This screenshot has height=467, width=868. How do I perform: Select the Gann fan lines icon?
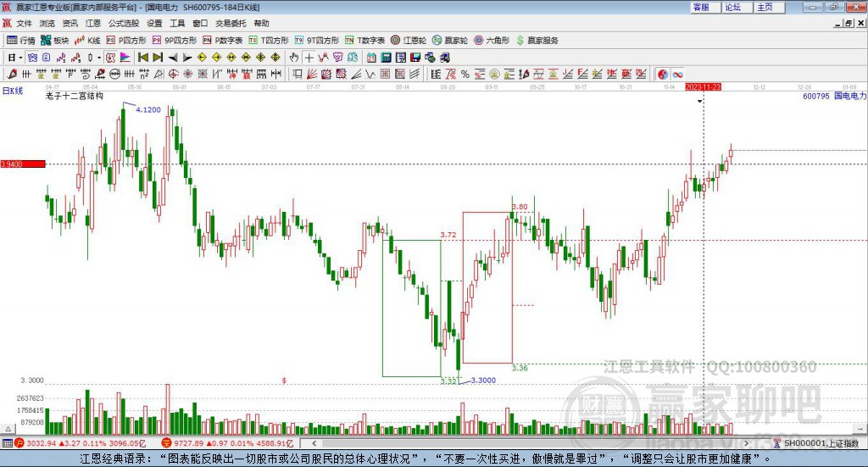point(312,74)
